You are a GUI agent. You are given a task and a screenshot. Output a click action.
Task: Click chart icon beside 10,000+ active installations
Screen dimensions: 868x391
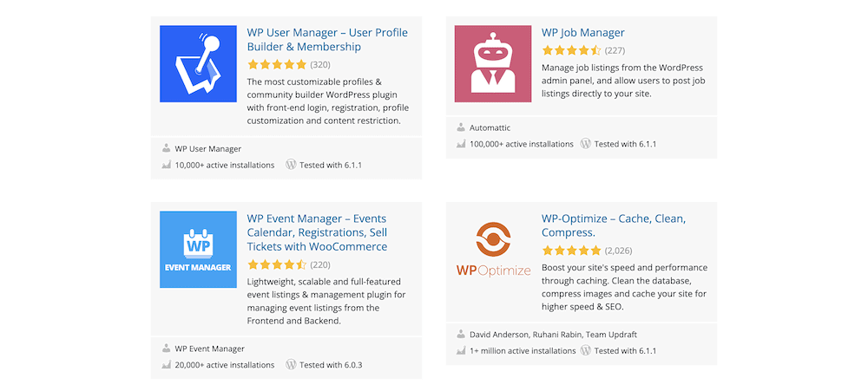click(166, 165)
